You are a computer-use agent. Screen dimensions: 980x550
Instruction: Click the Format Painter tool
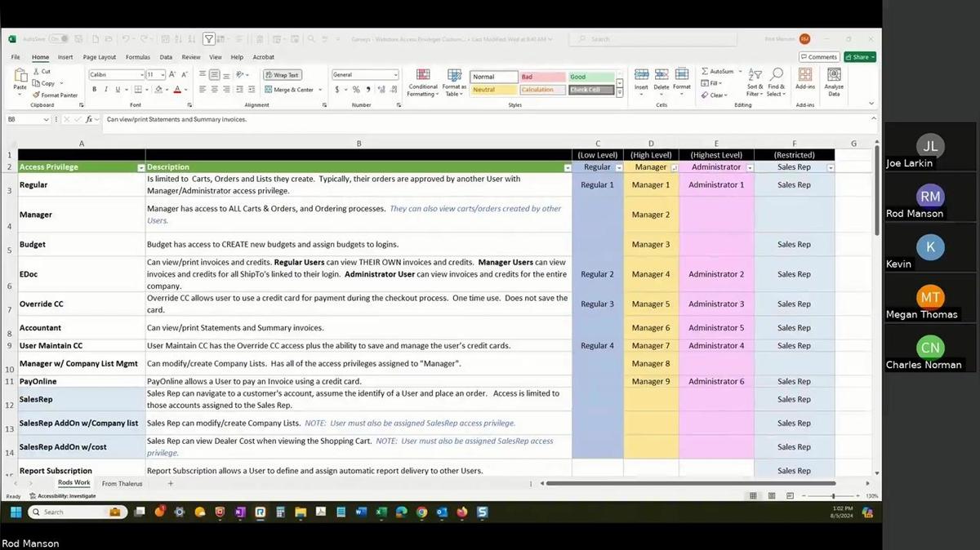[57, 95]
